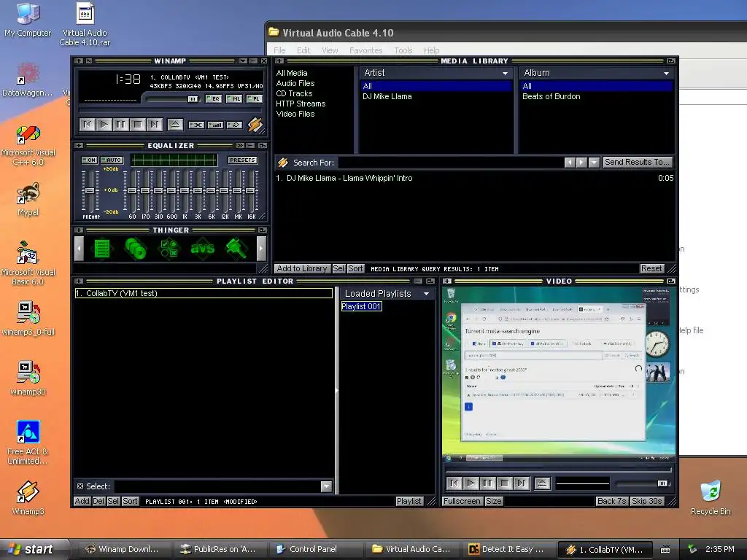Turn the equalizer ON toggle
The image size is (747, 560).
(89, 160)
